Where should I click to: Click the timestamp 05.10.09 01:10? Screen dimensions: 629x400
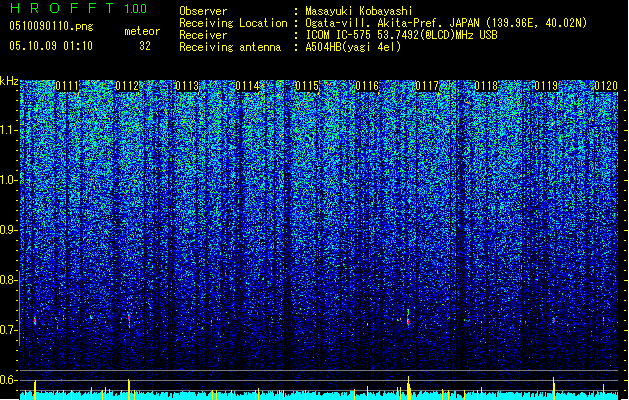point(51,45)
